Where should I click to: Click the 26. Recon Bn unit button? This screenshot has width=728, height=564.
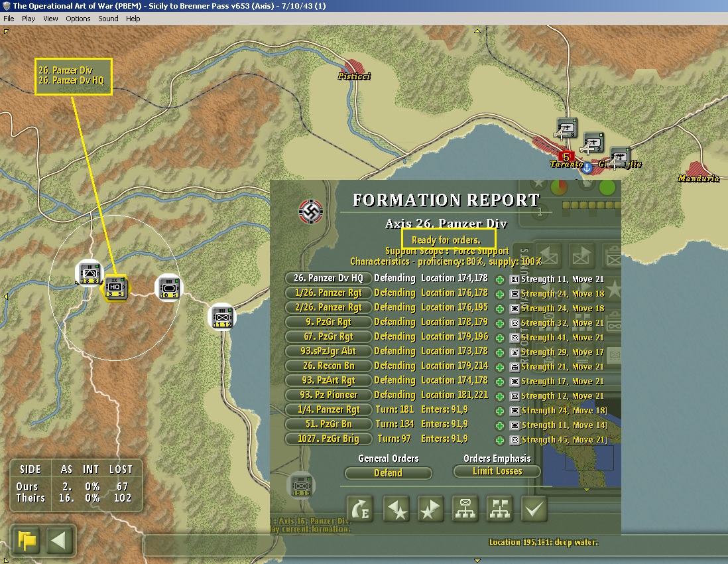pyautogui.click(x=328, y=366)
